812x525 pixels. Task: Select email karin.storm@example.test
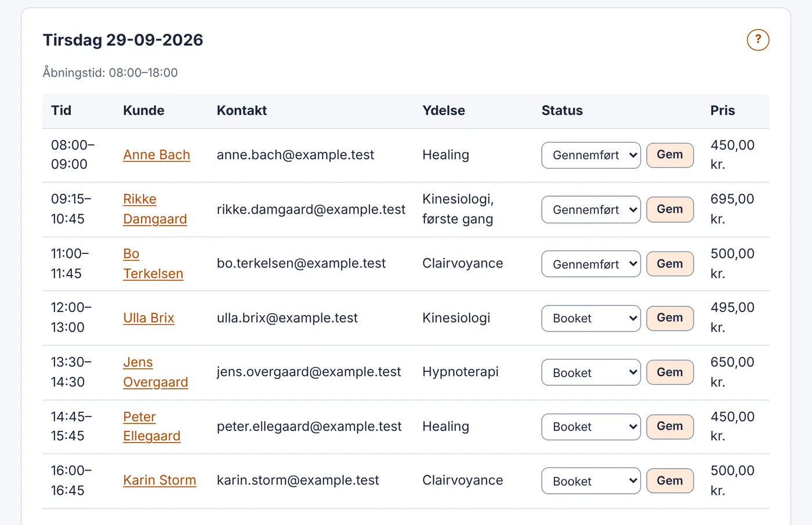(x=298, y=480)
